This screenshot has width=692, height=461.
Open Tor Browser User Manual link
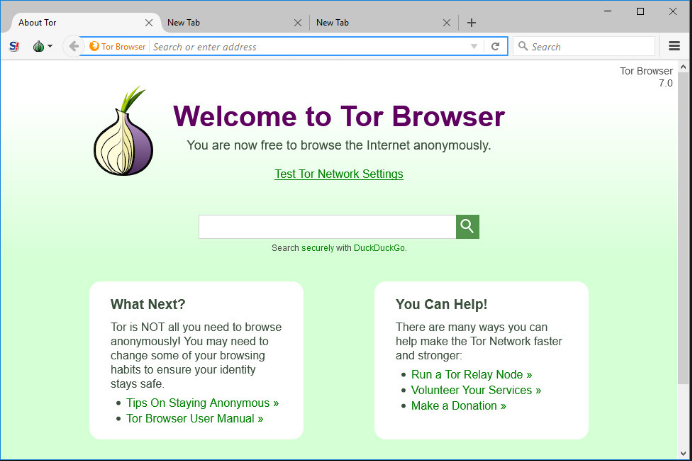pos(195,419)
